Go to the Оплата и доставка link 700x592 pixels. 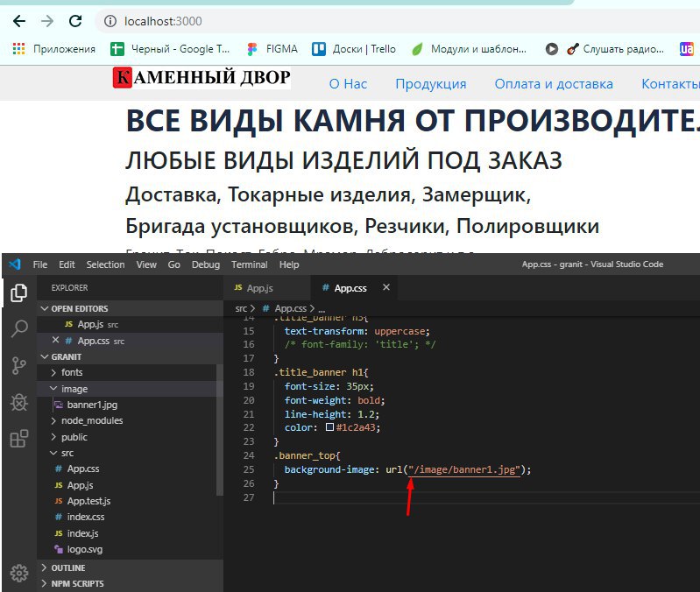tap(554, 84)
